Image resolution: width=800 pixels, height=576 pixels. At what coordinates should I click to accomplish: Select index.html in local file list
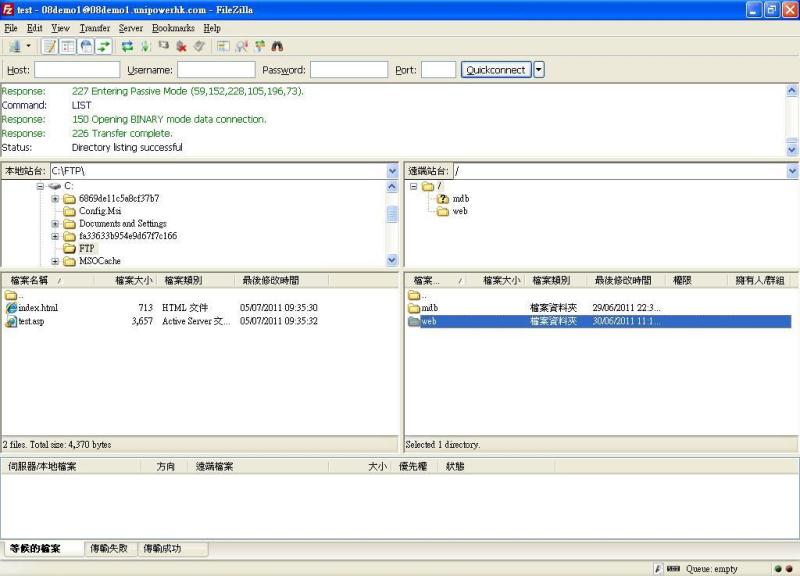click(x=38, y=308)
